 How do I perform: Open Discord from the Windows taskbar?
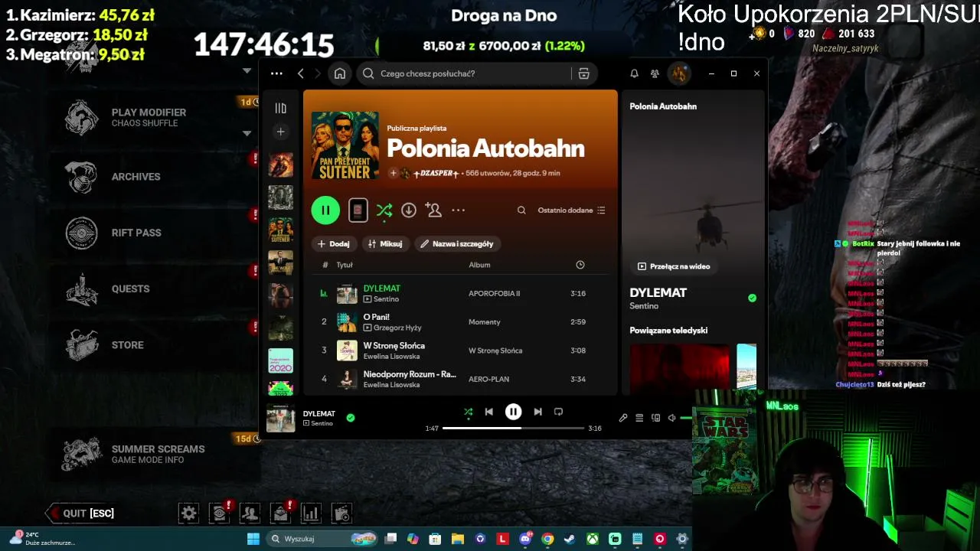point(525,539)
